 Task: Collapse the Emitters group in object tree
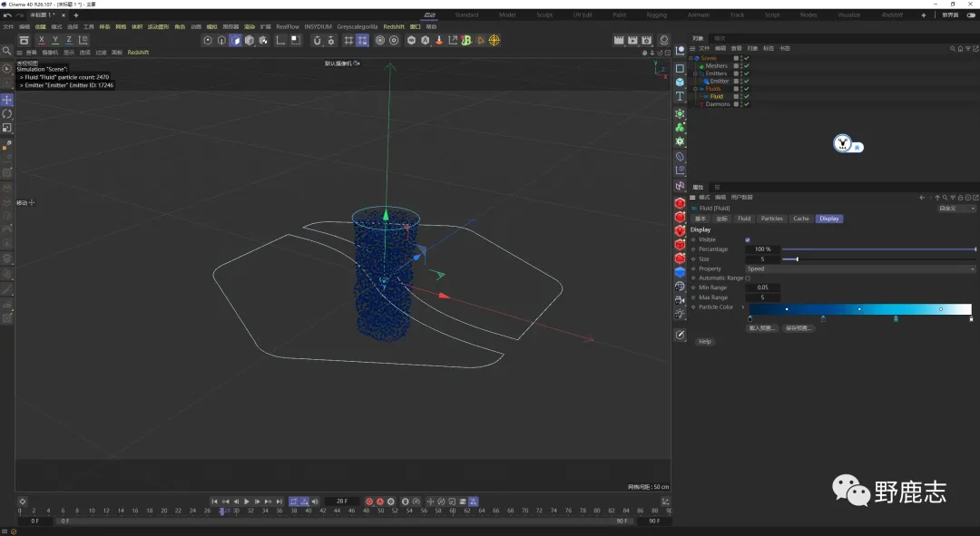point(696,73)
